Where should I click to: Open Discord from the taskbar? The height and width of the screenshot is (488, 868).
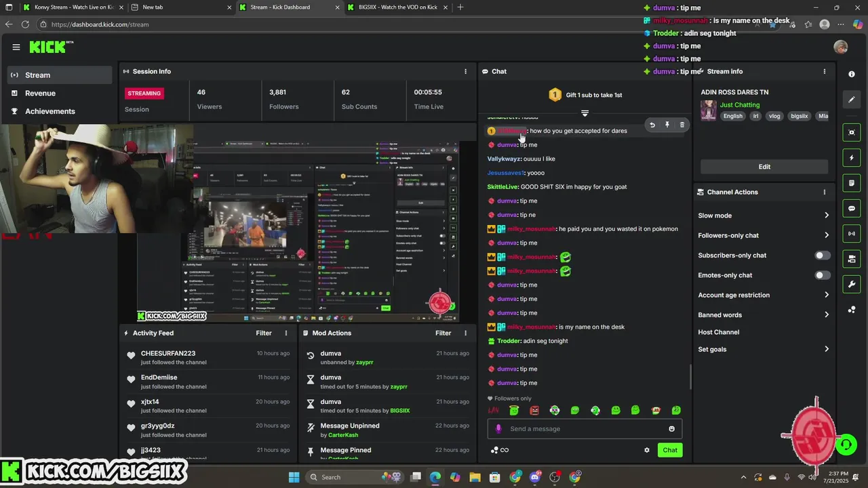pos(535,477)
